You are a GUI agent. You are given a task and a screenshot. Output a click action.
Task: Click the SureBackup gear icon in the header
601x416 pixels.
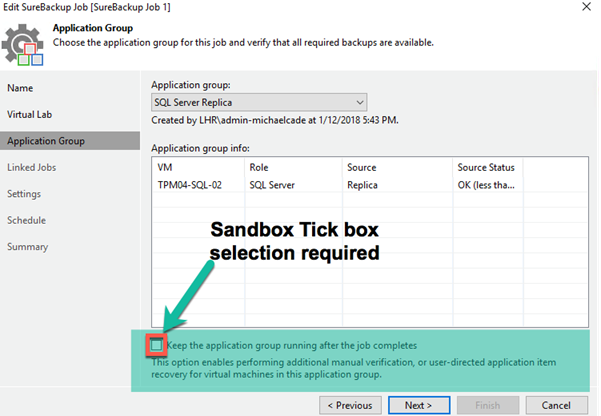click(x=22, y=45)
